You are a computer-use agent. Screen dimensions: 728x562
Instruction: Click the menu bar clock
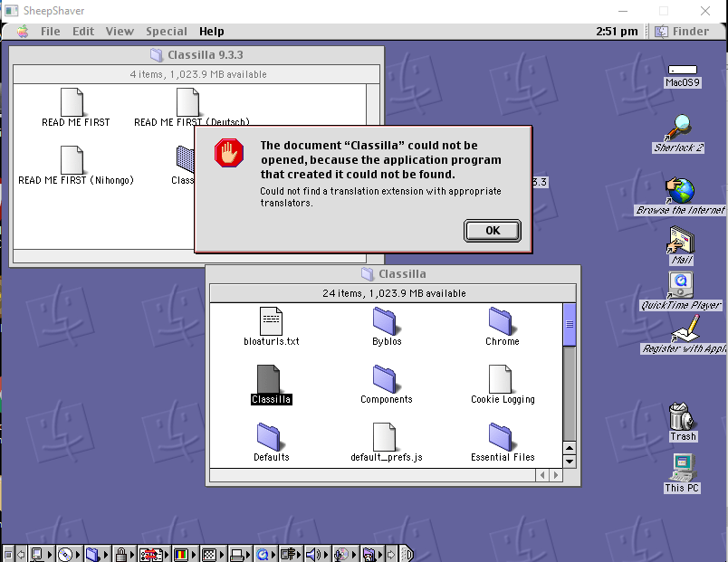tap(617, 31)
